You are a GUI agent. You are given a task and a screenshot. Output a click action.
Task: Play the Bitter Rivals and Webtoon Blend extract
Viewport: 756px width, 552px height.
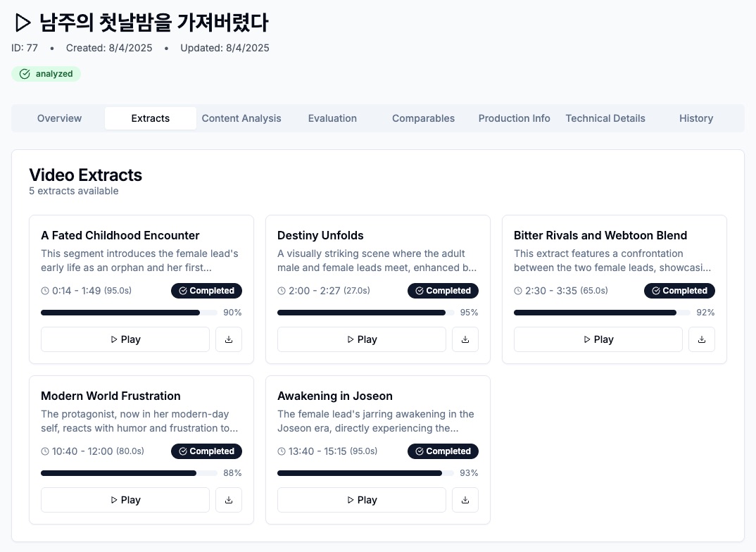598,339
